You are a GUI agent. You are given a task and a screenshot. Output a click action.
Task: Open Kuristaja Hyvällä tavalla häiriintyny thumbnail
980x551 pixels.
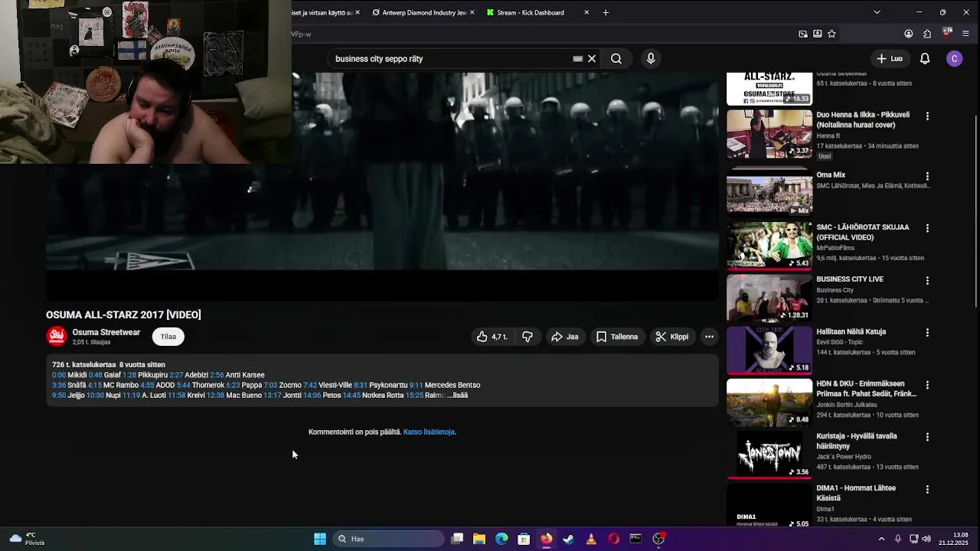tap(769, 455)
